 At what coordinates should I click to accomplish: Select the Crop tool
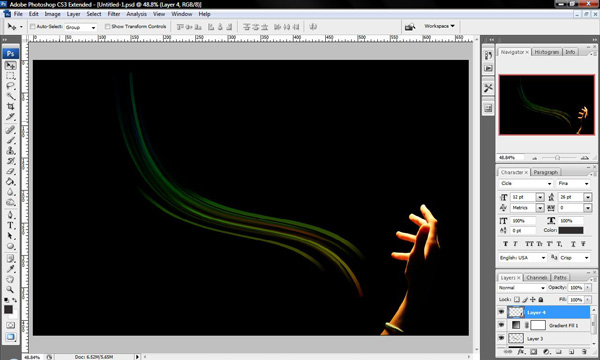click(10, 106)
